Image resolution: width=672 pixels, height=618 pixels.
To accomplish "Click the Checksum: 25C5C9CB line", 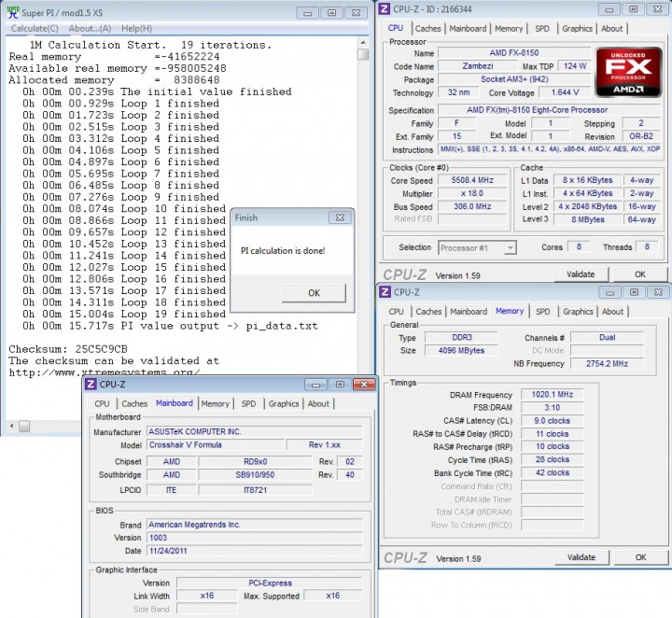I will pos(68,349).
